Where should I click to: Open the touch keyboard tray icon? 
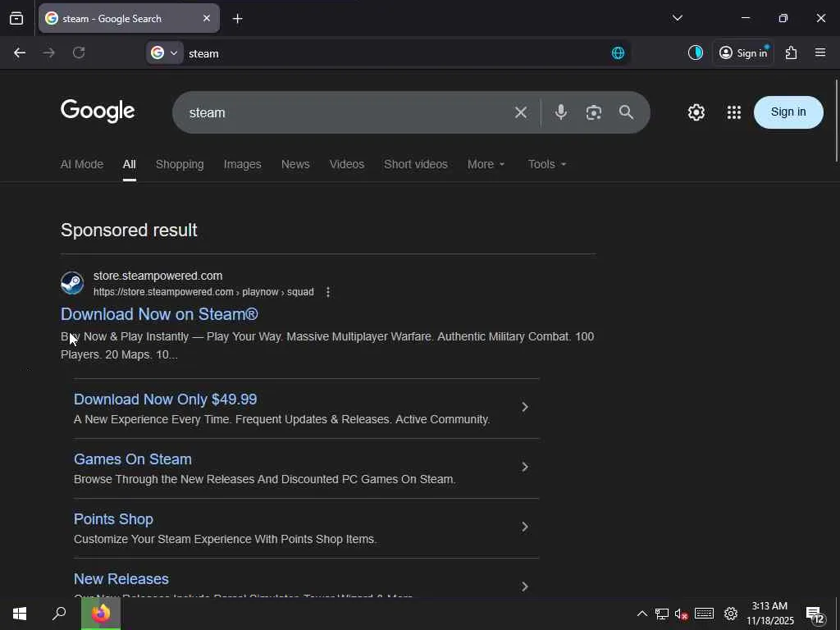pyautogui.click(x=704, y=614)
